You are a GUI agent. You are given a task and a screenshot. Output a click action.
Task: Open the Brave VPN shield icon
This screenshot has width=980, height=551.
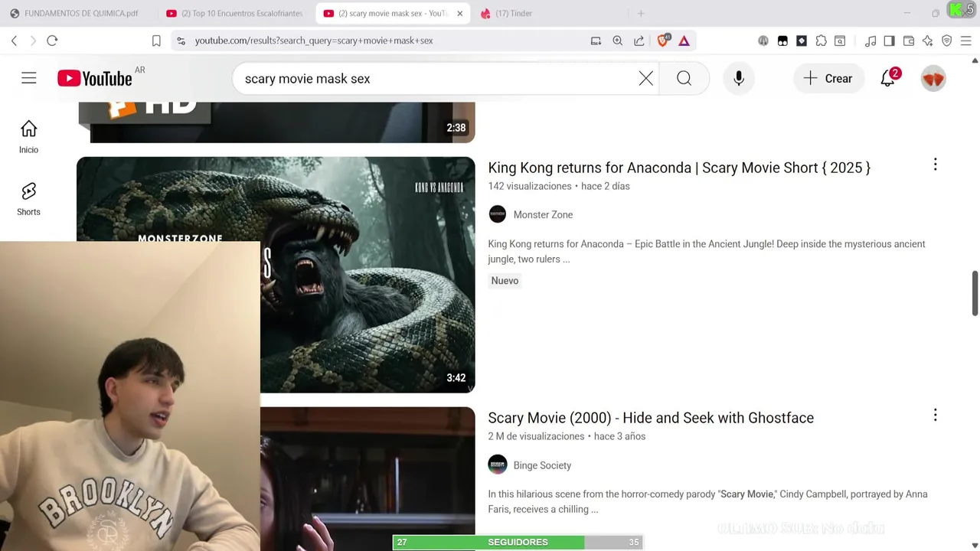[947, 41]
